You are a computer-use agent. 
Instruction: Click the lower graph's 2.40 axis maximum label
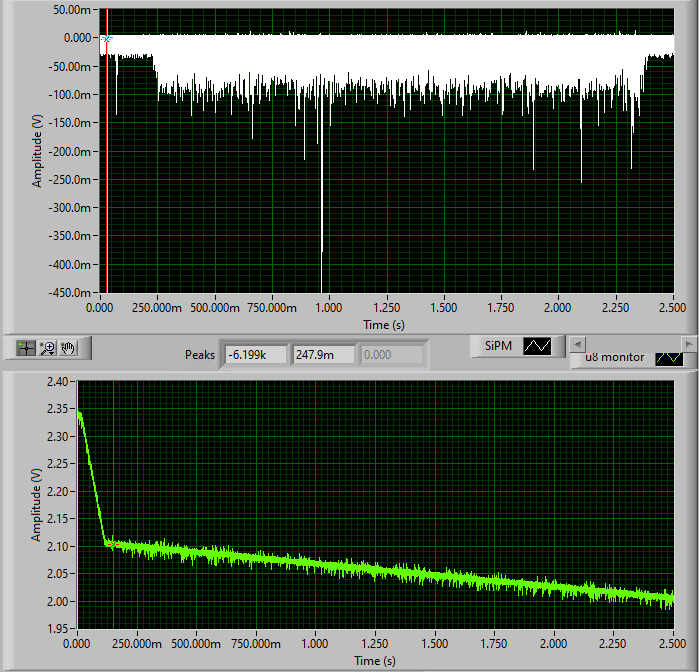coord(57,382)
